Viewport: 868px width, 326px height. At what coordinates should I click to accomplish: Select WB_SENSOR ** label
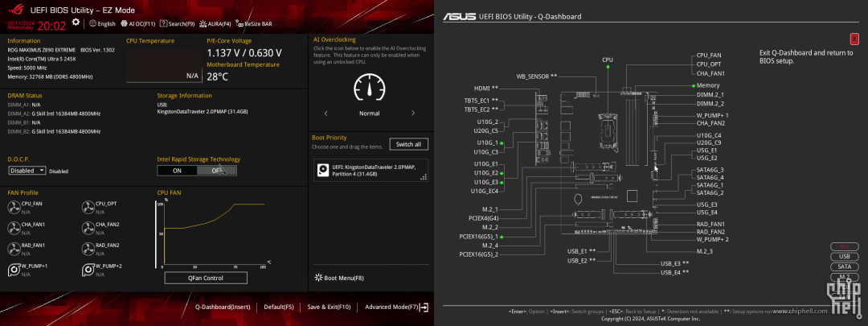point(536,76)
